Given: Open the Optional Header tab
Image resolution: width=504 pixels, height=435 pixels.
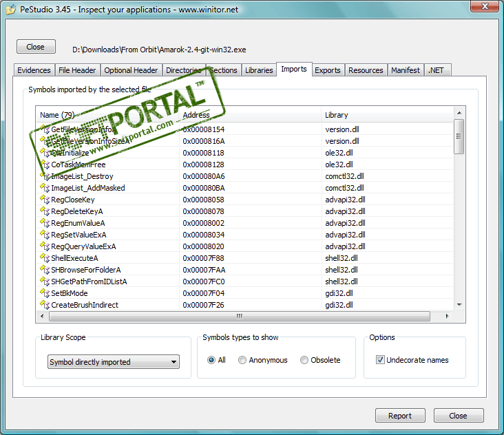Looking at the screenshot, I should click(131, 70).
